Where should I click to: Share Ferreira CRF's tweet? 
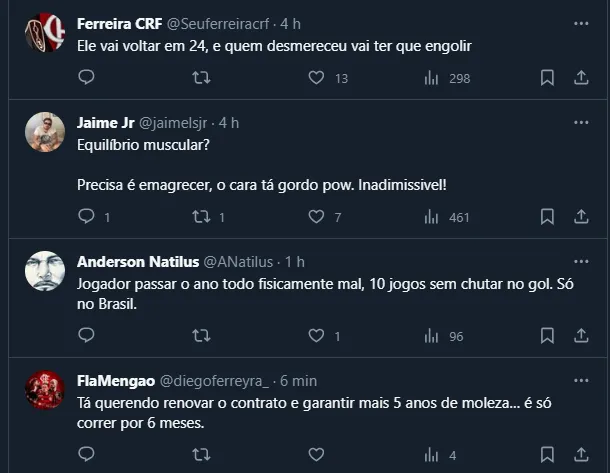[581, 78]
